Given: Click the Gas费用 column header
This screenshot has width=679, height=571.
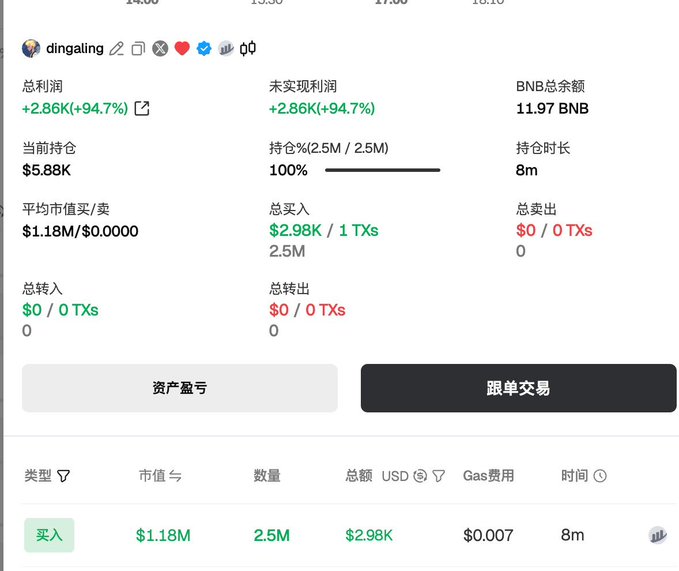Looking at the screenshot, I should click(x=488, y=476).
